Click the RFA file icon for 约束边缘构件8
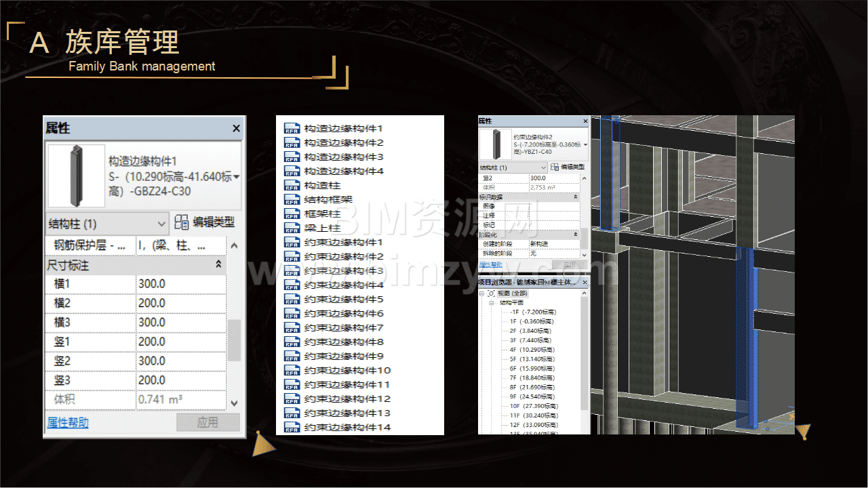This screenshot has height=488, width=868. click(x=292, y=342)
